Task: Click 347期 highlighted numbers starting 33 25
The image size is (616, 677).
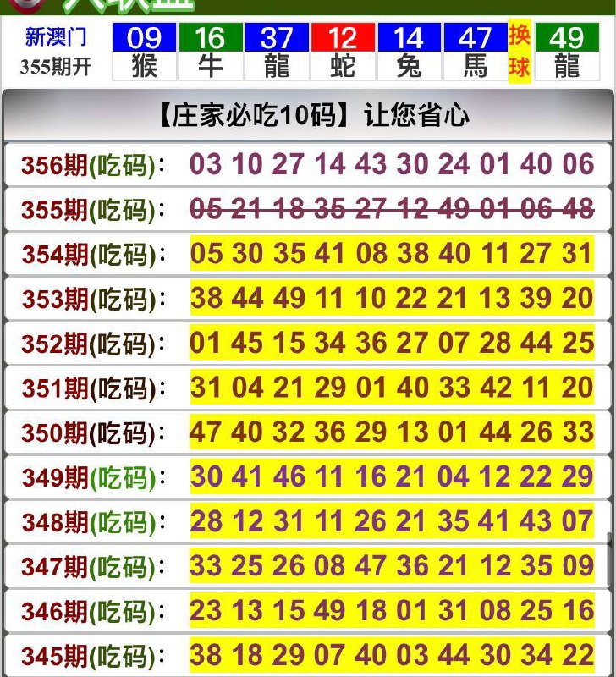Action: 392,565
